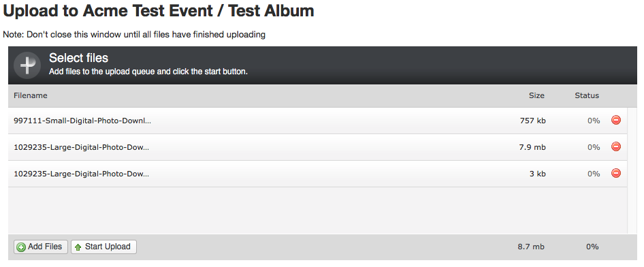Image resolution: width=644 pixels, height=267 pixels.
Task: Remove the 997111-Small-Digital-Photo file from queue
Action: tap(615, 120)
